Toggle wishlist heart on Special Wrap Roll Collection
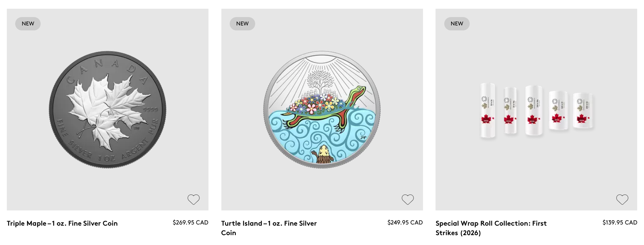This screenshot has width=644, height=245. 622,199
